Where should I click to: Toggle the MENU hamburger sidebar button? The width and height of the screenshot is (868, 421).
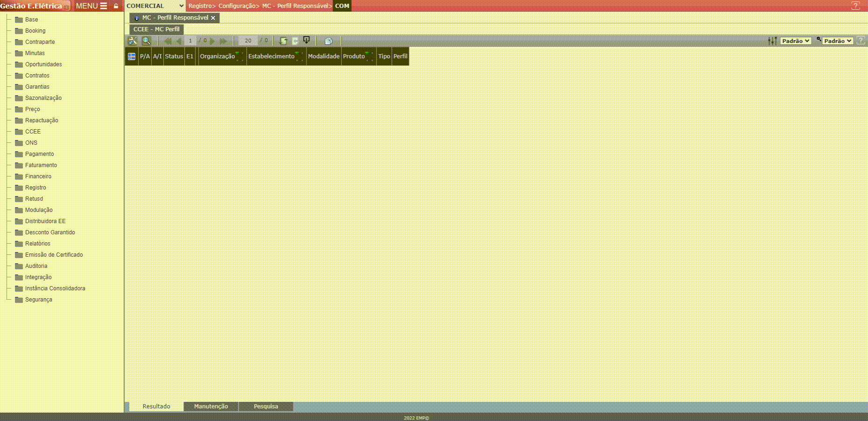91,6
